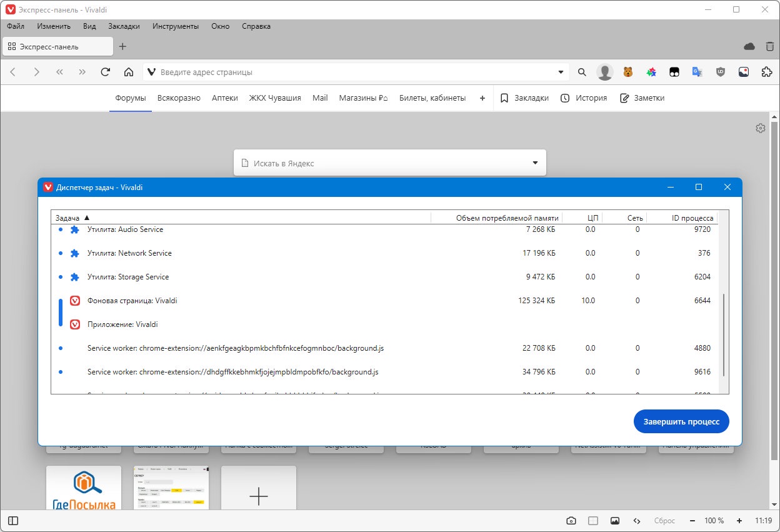Toggle the side panel at bottom left
The image size is (780, 532).
point(13,521)
